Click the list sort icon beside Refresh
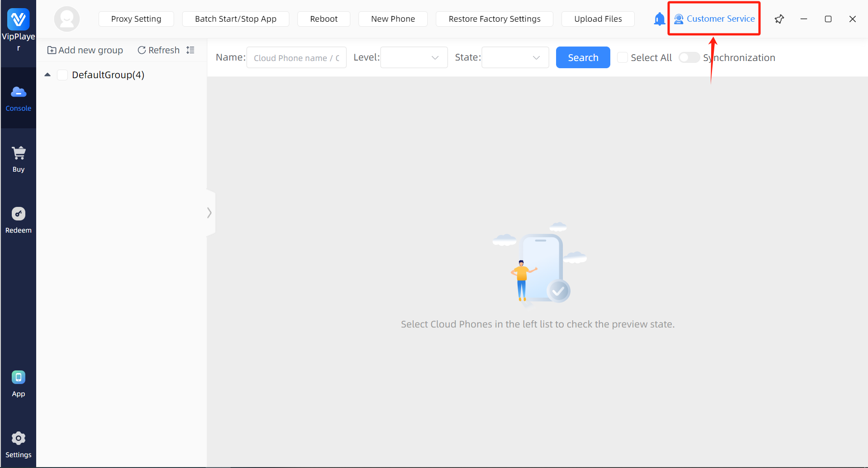Viewport: 868px width, 468px height. tap(190, 50)
